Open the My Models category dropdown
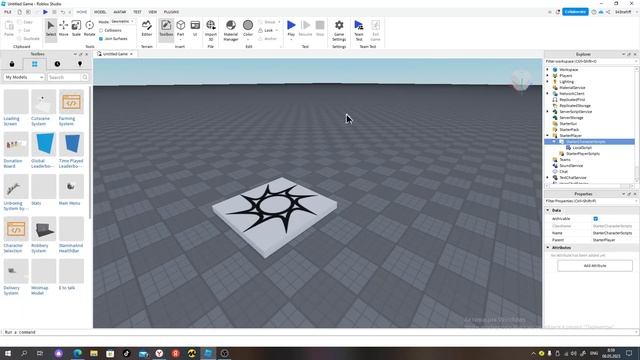This screenshot has height=360, width=640. coord(24,77)
